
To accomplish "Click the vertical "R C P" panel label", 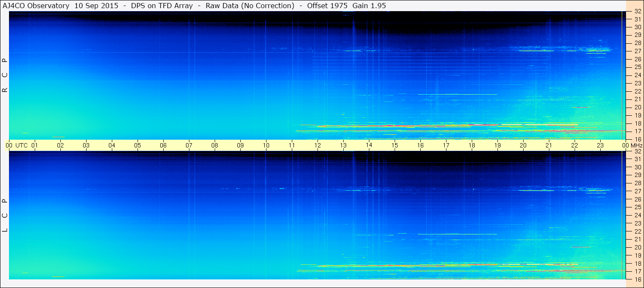I will tap(5, 75).
